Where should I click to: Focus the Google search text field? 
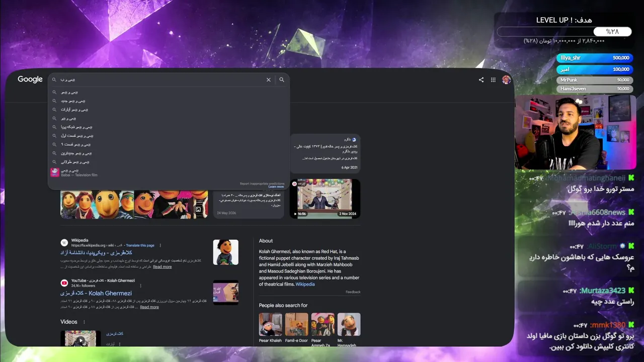tap(161, 79)
